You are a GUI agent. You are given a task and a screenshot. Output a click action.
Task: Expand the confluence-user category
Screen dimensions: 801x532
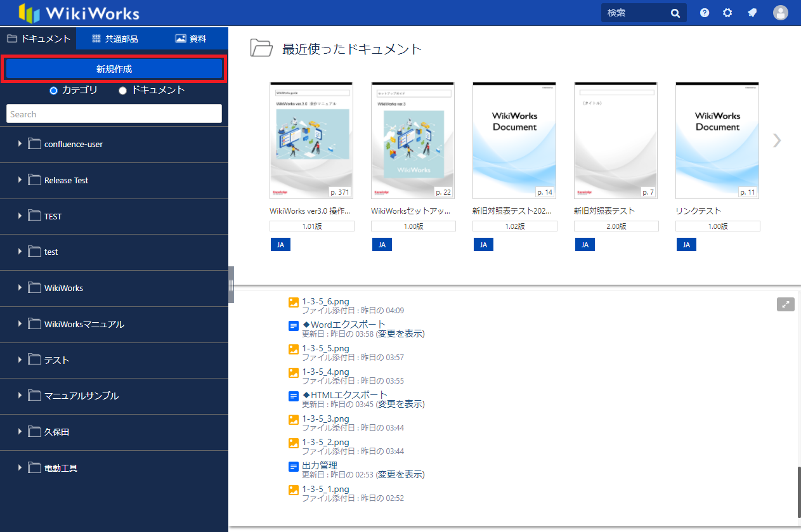click(20, 144)
